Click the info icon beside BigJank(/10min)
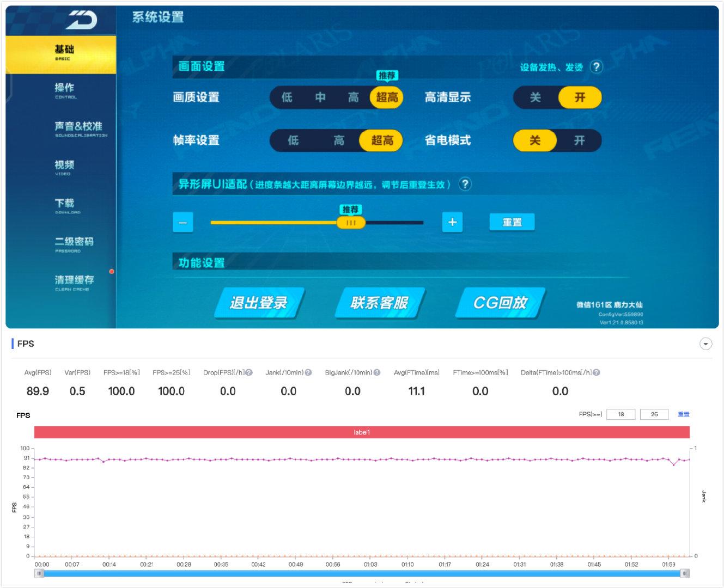The height and width of the screenshot is (588, 724). [377, 372]
